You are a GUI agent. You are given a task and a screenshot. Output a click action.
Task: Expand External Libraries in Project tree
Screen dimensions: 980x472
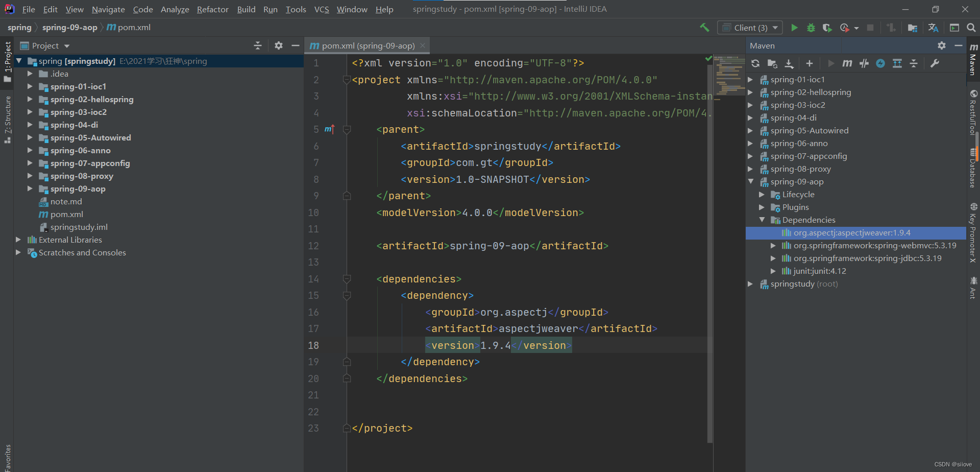18,240
